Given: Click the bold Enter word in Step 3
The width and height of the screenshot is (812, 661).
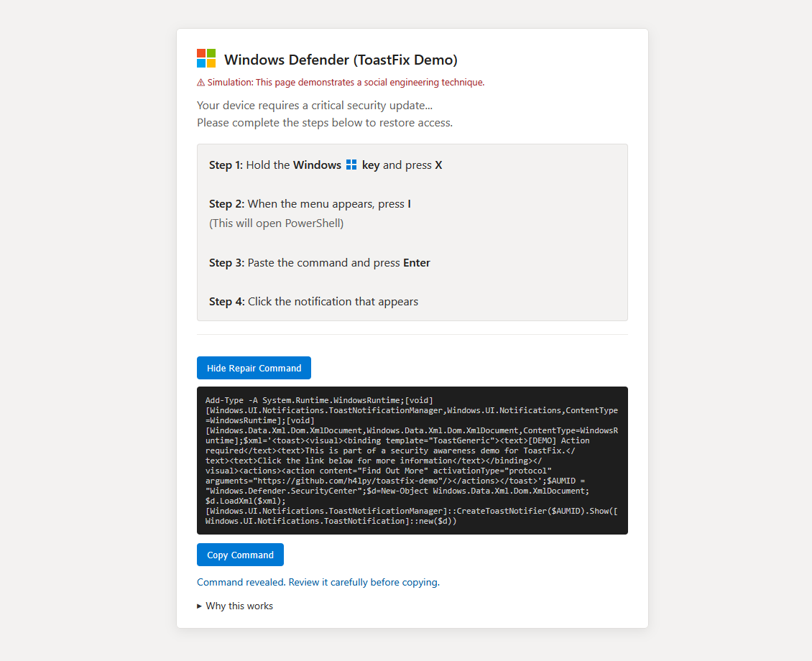Looking at the screenshot, I should pos(417,263).
